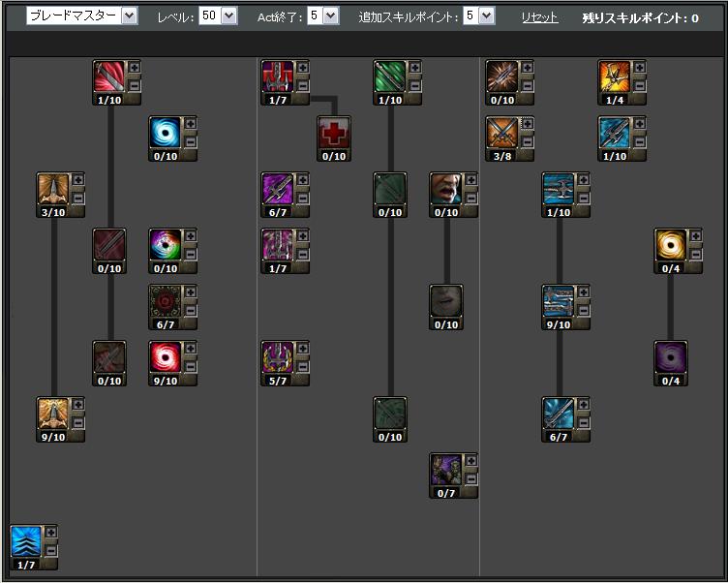Click the dimmed dark red sword skill (0/10)
The image size is (728, 583).
[109, 245]
